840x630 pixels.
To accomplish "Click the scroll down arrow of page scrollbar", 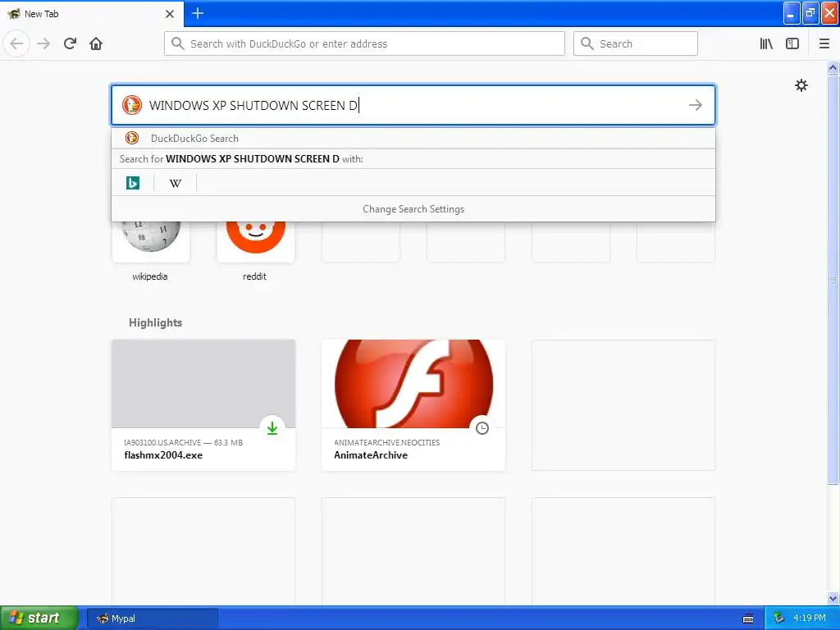I will 833,598.
